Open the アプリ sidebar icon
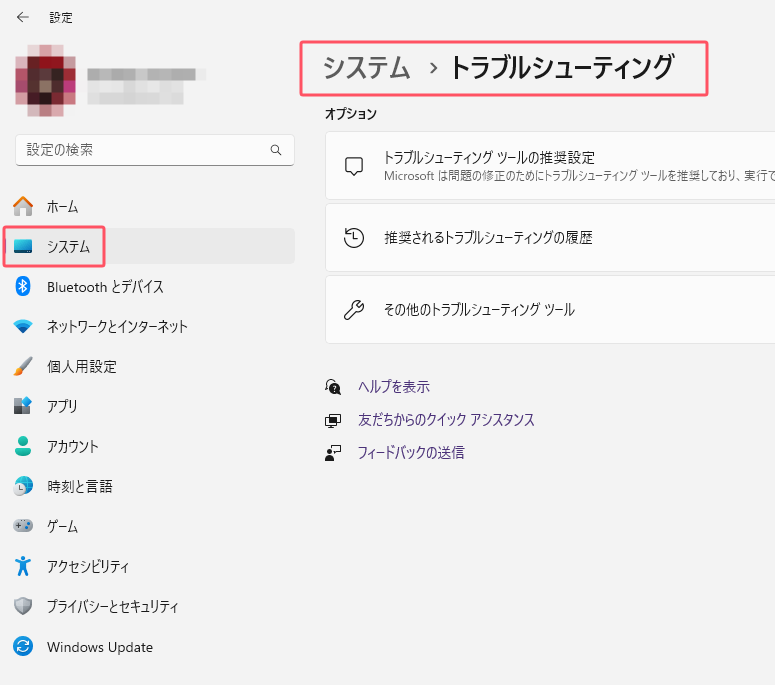Image resolution: width=775 pixels, height=685 pixels. pyautogui.click(x=23, y=407)
